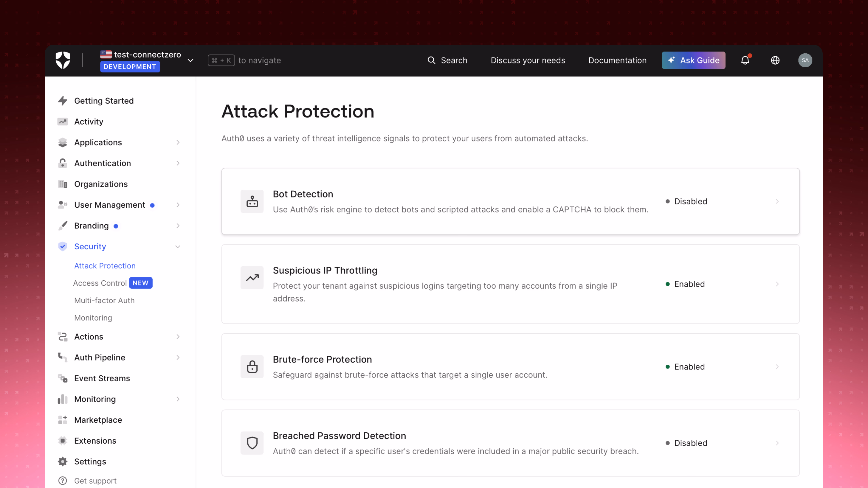
Task: Open the SA user avatar menu
Action: point(805,60)
